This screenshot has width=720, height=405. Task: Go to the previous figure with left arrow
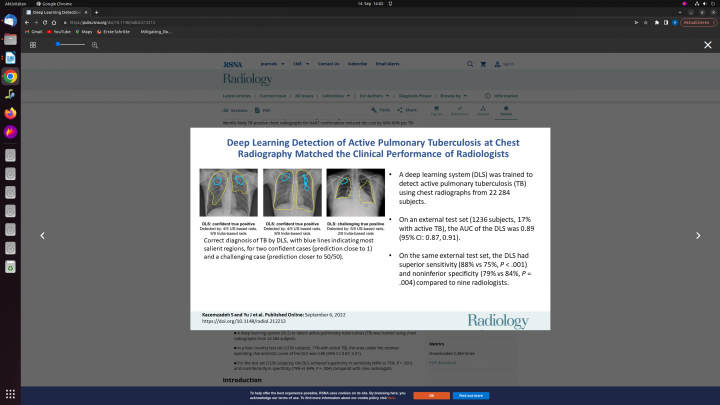tap(42, 236)
